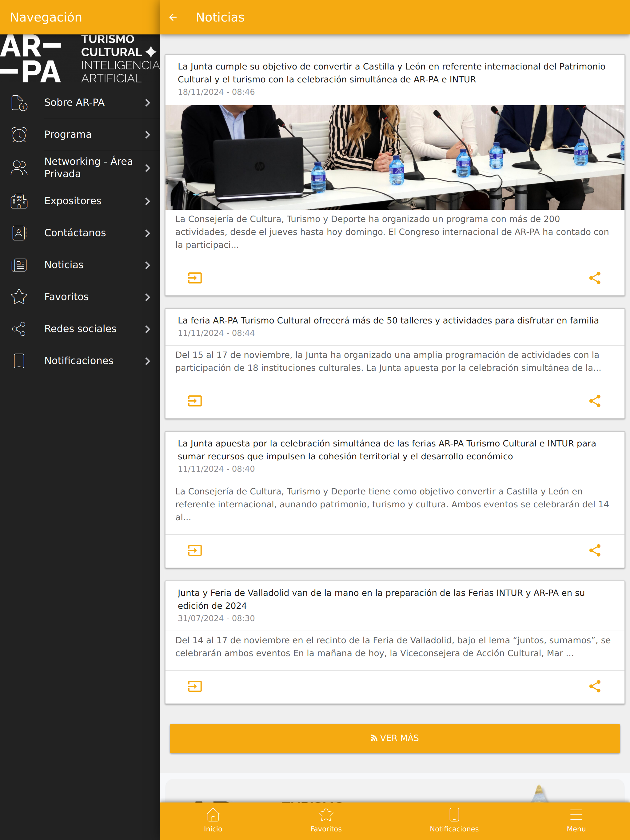Click summary starting 'La Consejería ... tiene como objetivo'
This screenshot has height=840, width=630.
point(392,504)
